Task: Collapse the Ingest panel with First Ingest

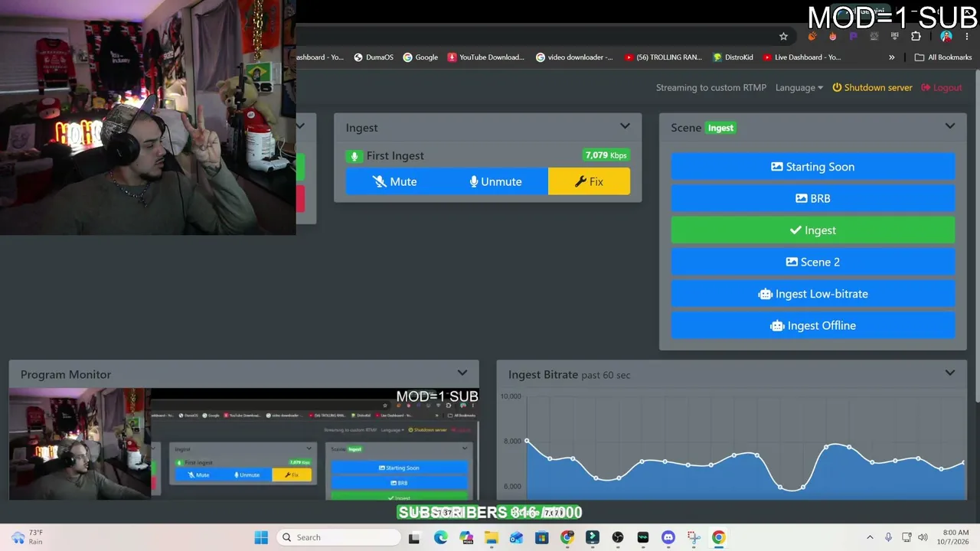Action: [x=625, y=127]
